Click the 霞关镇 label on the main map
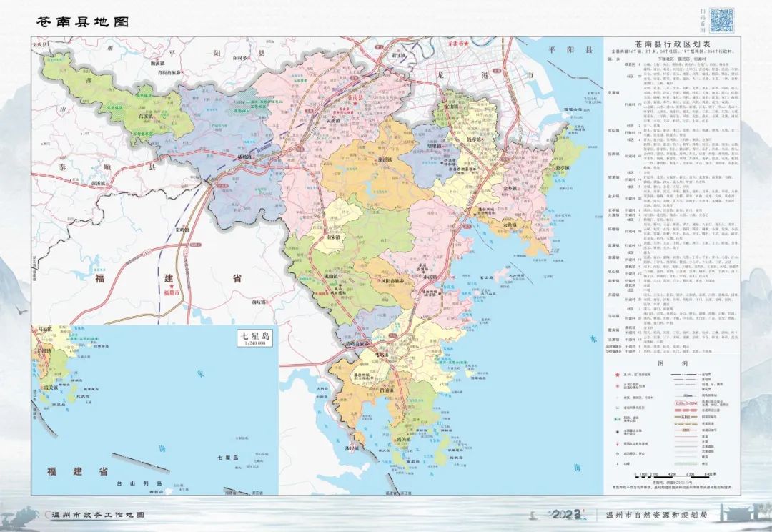 (403, 439)
